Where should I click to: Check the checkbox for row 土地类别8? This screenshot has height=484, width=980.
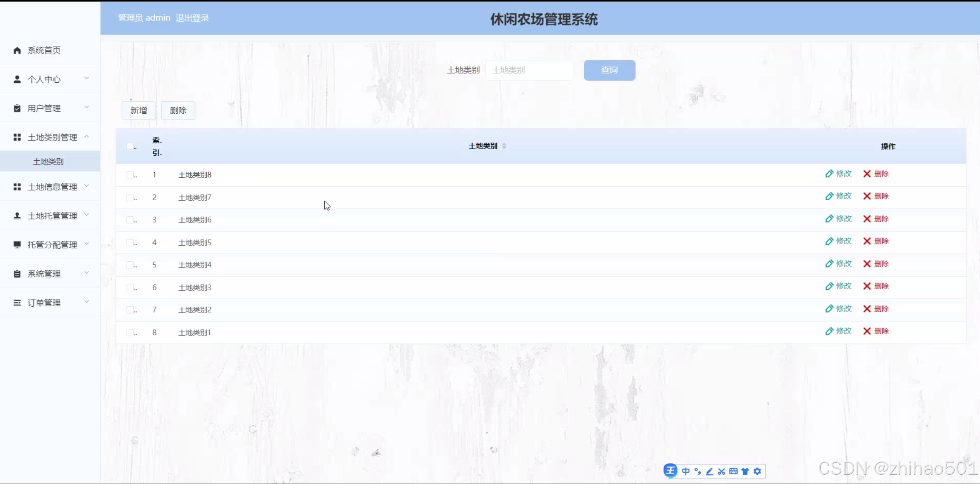pos(130,175)
